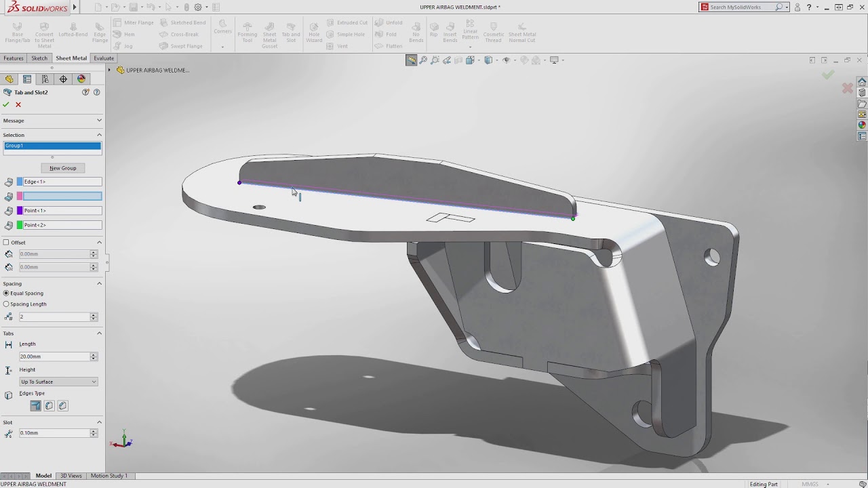Expand the Message section

click(99, 121)
